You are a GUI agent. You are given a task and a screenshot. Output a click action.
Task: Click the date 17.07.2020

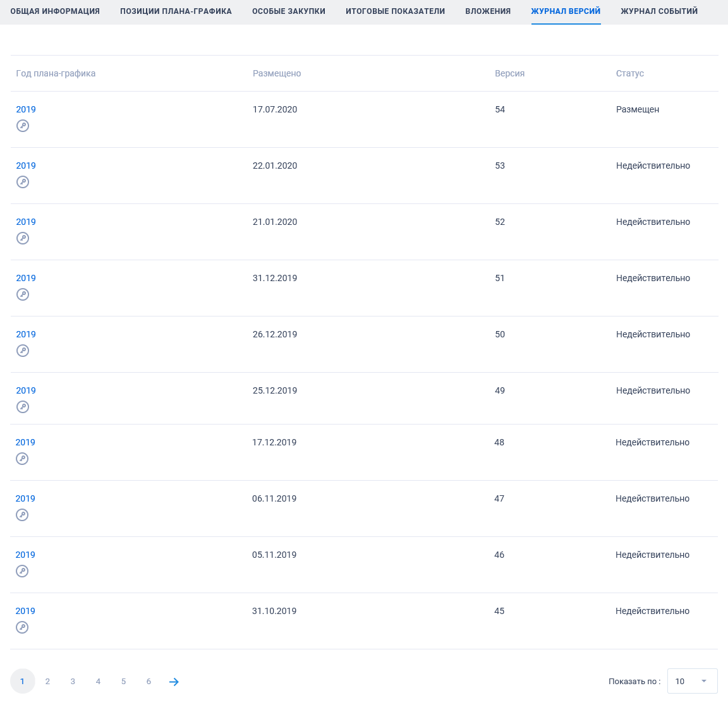275,109
